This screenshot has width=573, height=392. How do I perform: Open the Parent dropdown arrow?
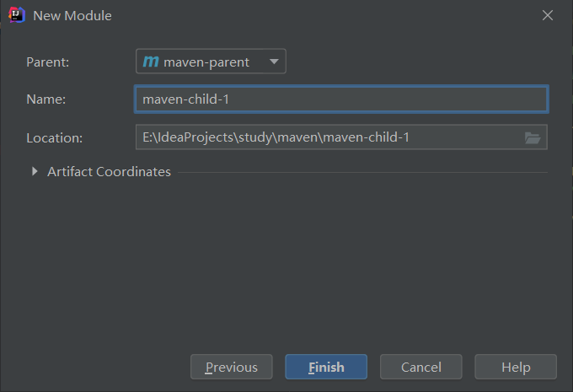(x=274, y=62)
